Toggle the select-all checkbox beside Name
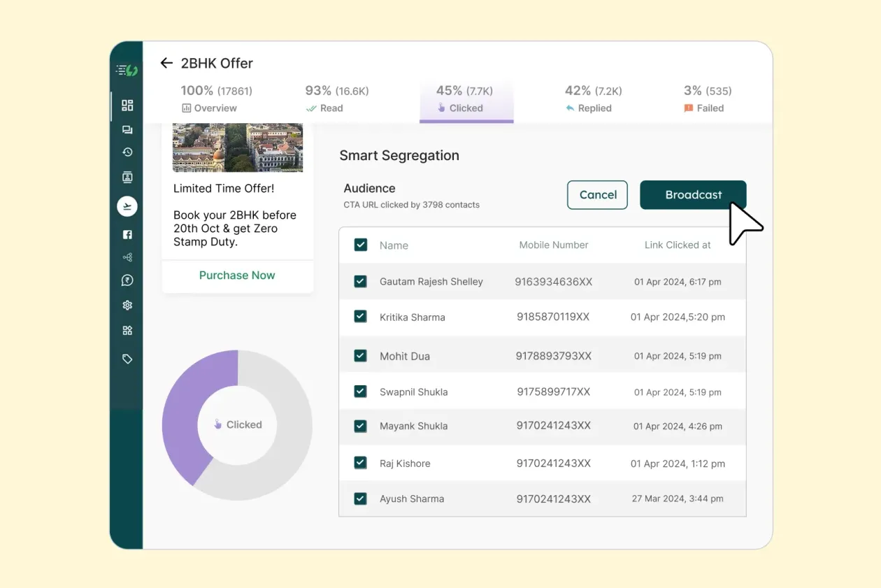881x588 pixels. [x=360, y=245]
